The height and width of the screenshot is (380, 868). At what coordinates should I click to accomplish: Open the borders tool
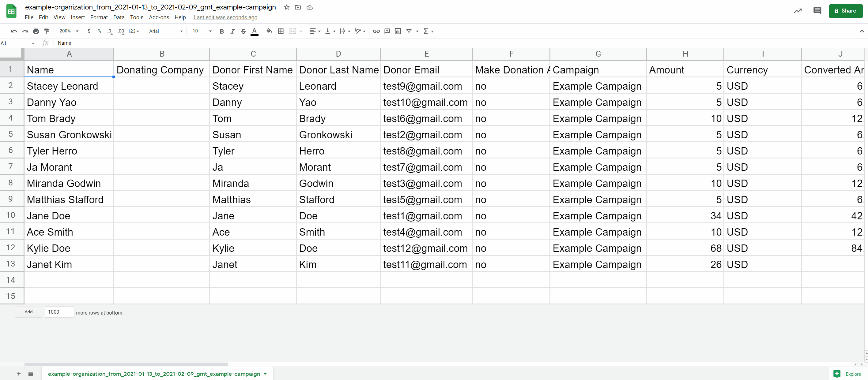point(280,31)
